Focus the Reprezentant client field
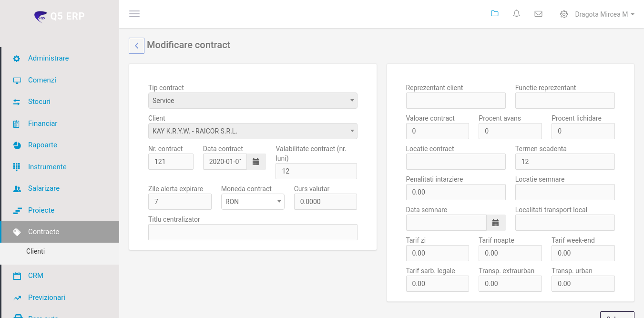This screenshot has height=318, width=644. tap(455, 101)
